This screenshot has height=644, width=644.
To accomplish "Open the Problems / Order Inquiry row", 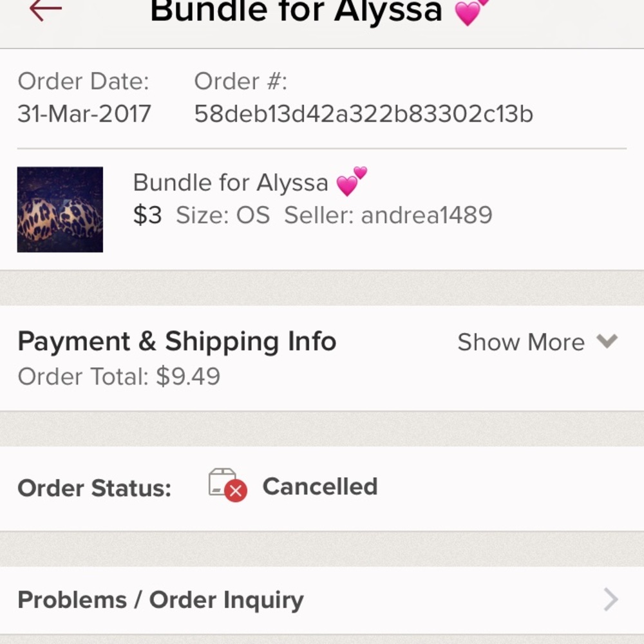I will coord(161,600).
